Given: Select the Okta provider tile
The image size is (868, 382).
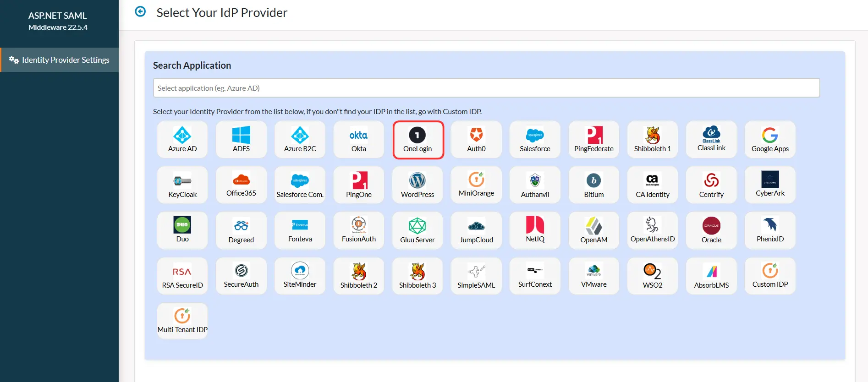Looking at the screenshot, I should tap(359, 140).
